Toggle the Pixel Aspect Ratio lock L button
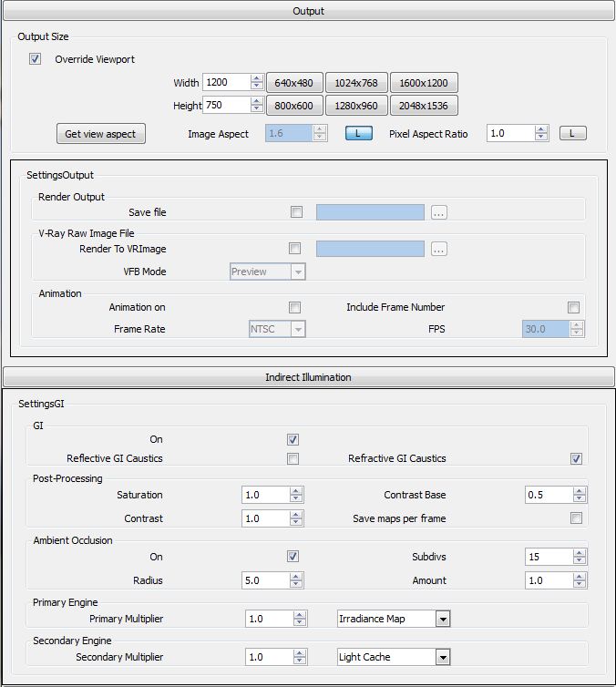Screen dimensions: 616x687 pyautogui.click(x=572, y=133)
